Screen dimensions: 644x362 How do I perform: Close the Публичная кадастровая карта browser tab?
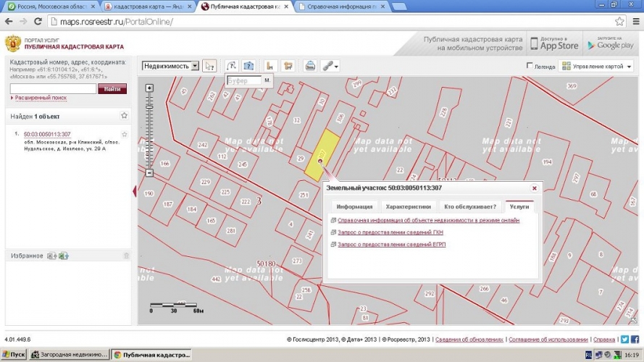coord(286,7)
